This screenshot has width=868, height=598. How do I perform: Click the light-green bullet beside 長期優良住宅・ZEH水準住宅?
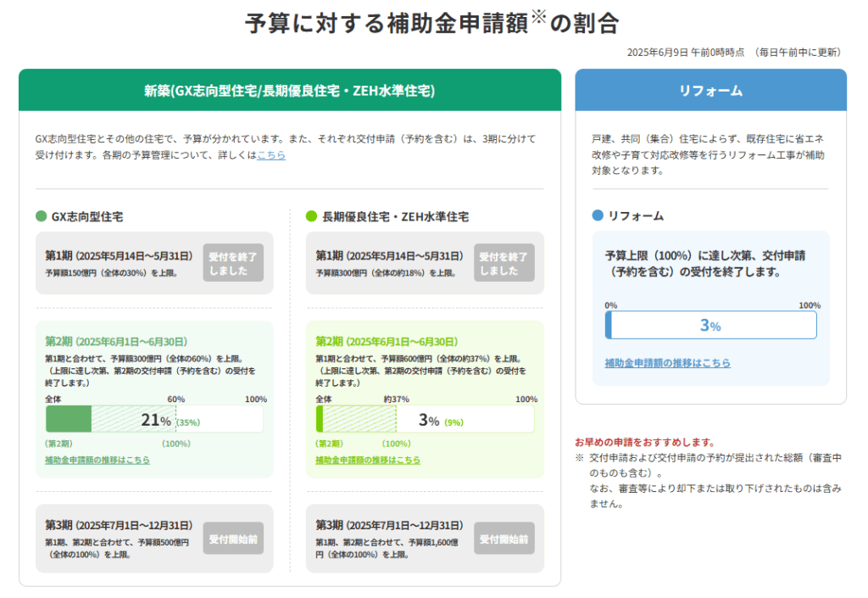tap(311, 216)
